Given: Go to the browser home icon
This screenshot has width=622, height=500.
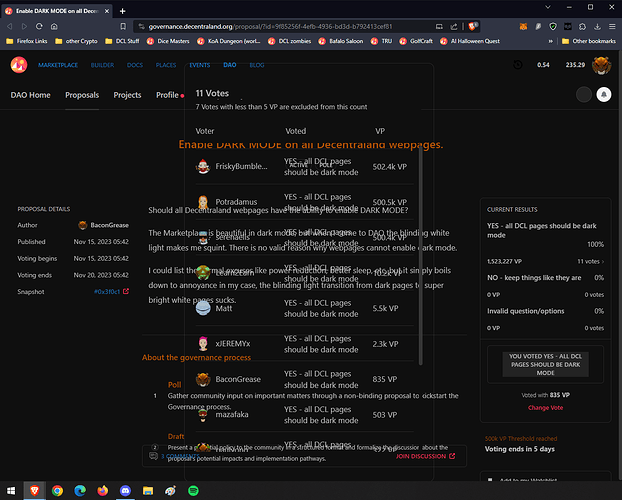Looking at the screenshot, I should pos(54,27).
